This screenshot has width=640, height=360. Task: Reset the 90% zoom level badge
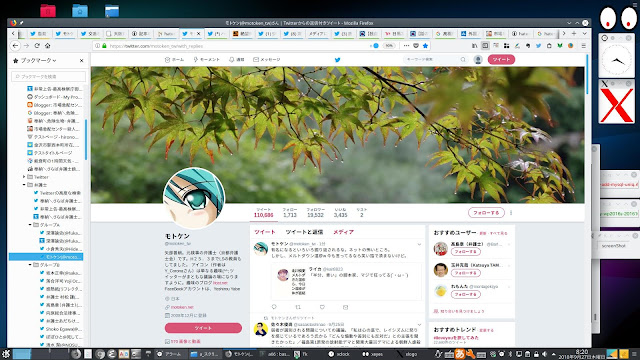click(389, 46)
